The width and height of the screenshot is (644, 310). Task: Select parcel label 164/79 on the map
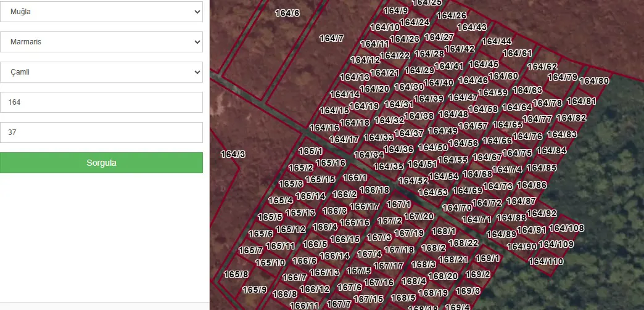tap(563, 77)
